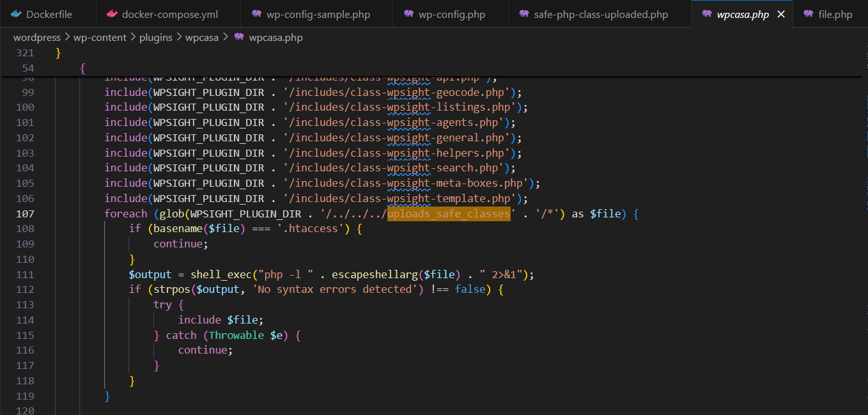Click the catch keyword on line 115
This screenshot has height=415, width=868.
[182, 335]
